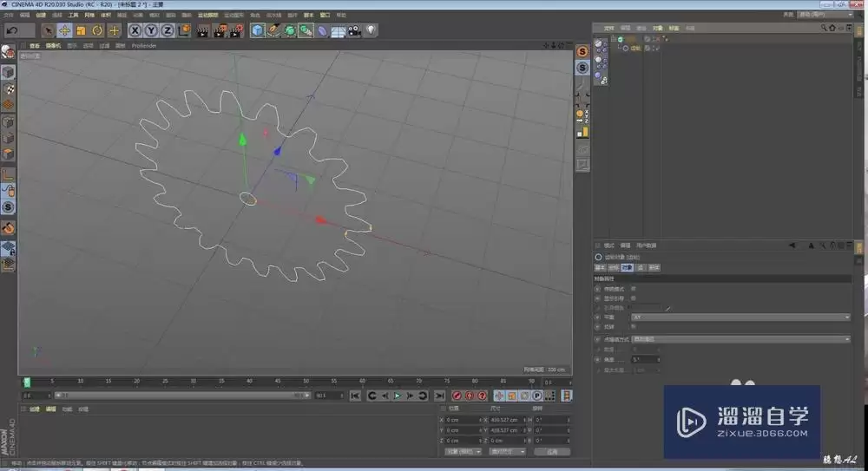Click the Undo arrow icon in top toolbar
Viewport: 868px width, 471px height.
pyautogui.click(x=12, y=30)
